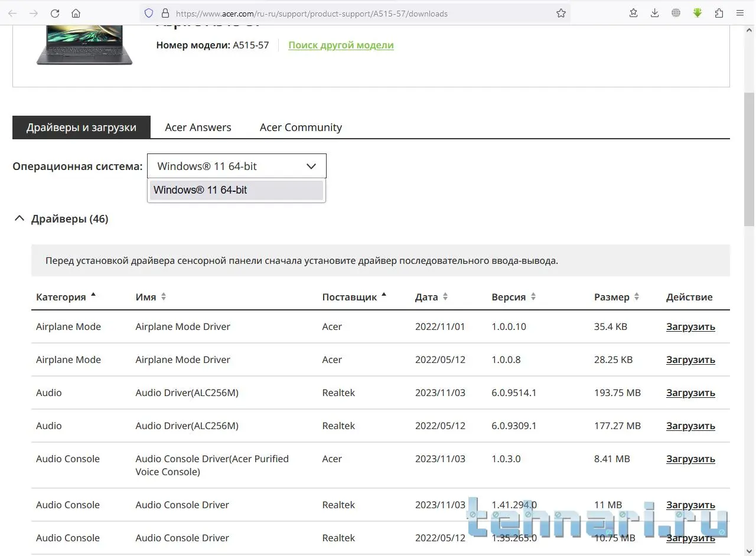Image resolution: width=756 pixels, height=556 pixels.
Task: Open the Acer Community tab
Action: [x=301, y=127]
